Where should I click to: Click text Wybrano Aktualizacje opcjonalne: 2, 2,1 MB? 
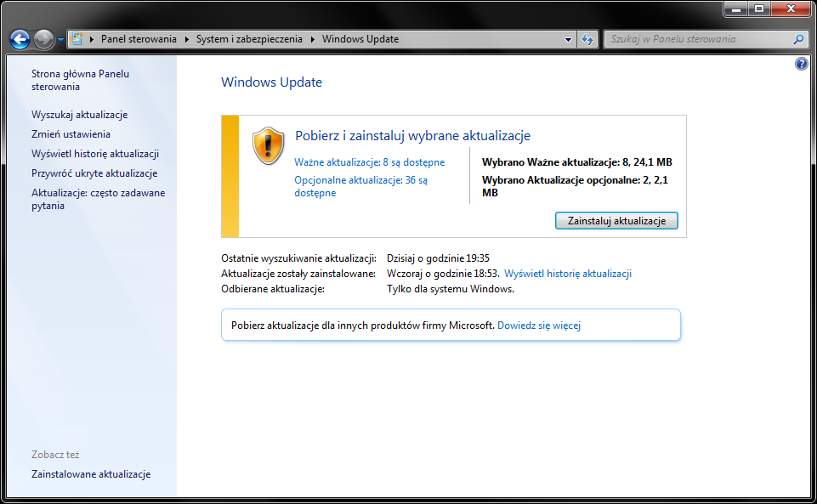(x=575, y=186)
